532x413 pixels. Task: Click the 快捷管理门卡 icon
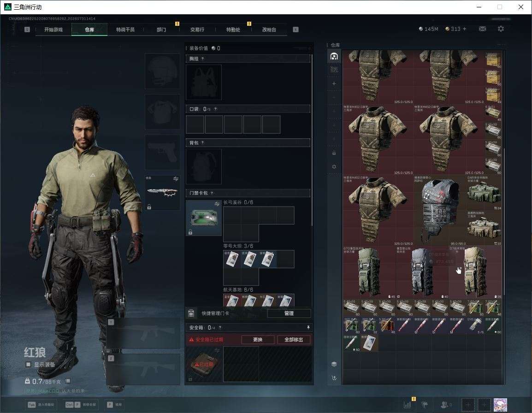tap(191, 313)
